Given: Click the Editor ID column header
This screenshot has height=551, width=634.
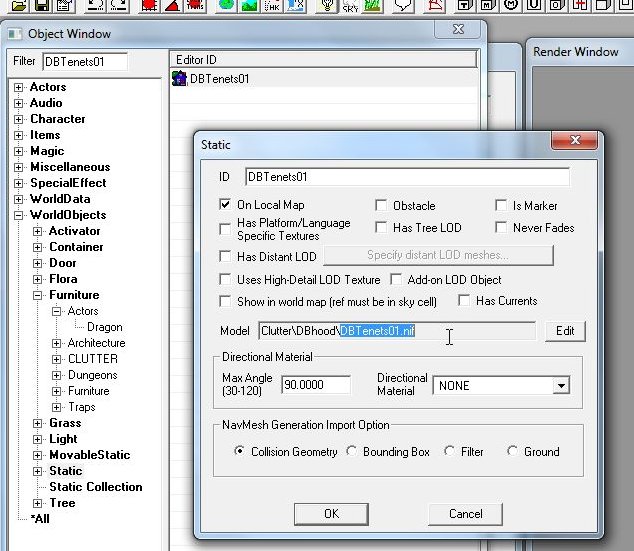Looking at the screenshot, I should pos(323,59).
